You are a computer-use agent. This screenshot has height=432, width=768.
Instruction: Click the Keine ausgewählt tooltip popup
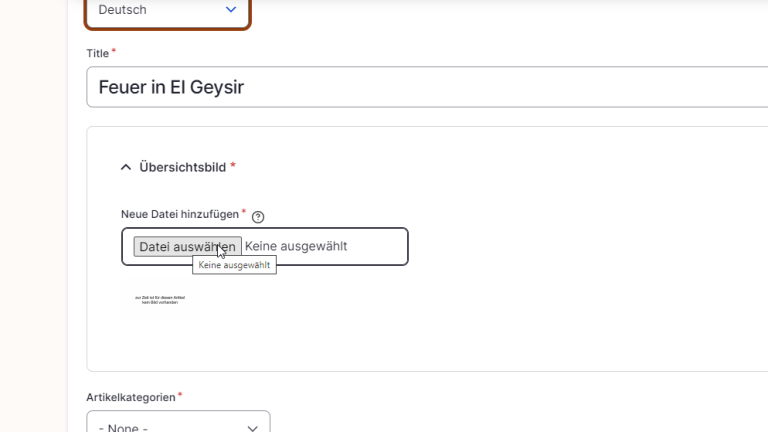[234, 265]
